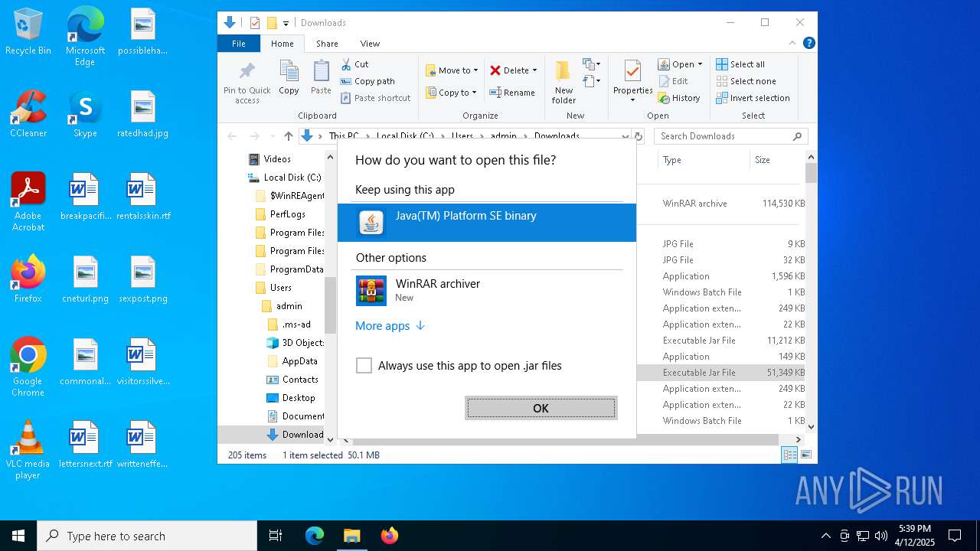The width and height of the screenshot is (980, 551).
Task: Open the Copy to dropdown
Action: 451,93
